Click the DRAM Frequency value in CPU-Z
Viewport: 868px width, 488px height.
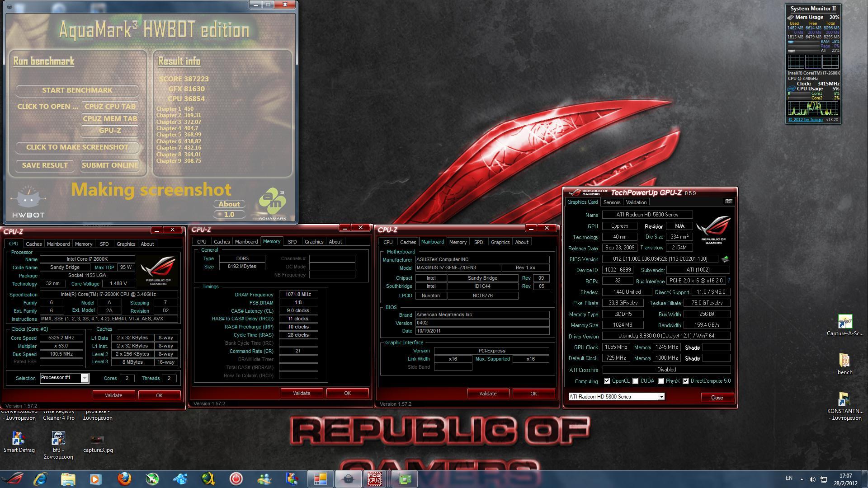pyautogui.click(x=298, y=295)
